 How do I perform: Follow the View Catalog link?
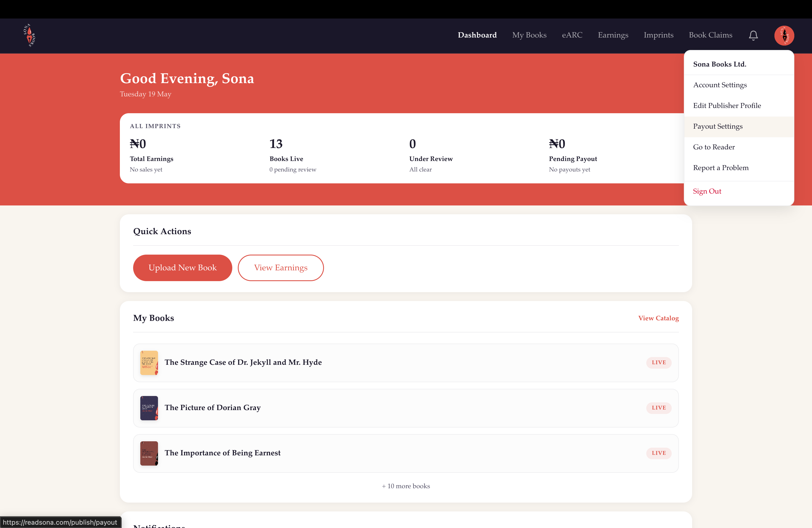[x=658, y=318]
